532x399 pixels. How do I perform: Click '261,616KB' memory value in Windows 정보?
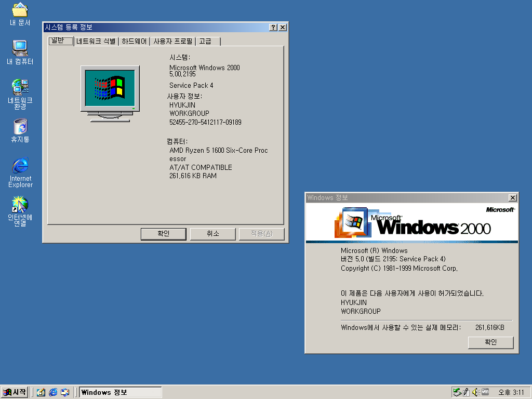click(x=489, y=327)
